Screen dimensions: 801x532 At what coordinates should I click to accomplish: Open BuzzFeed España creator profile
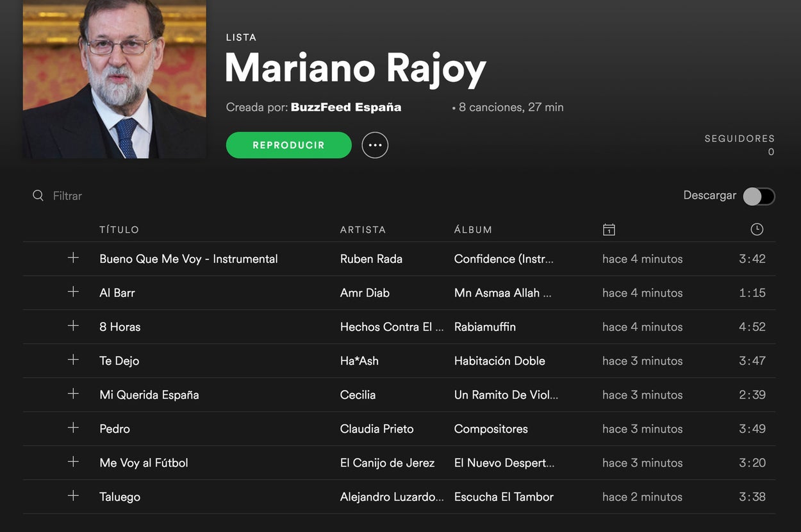pyautogui.click(x=346, y=107)
